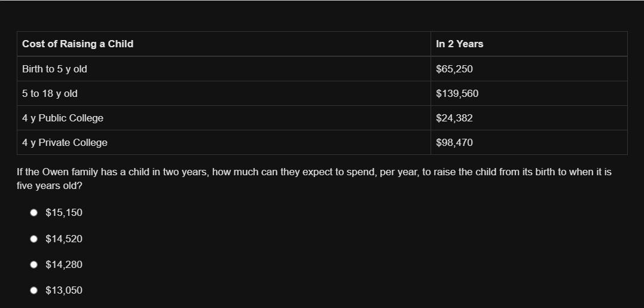Click the Owen family question text
Viewport: 644px width, 308px height.
click(x=314, y=179)
